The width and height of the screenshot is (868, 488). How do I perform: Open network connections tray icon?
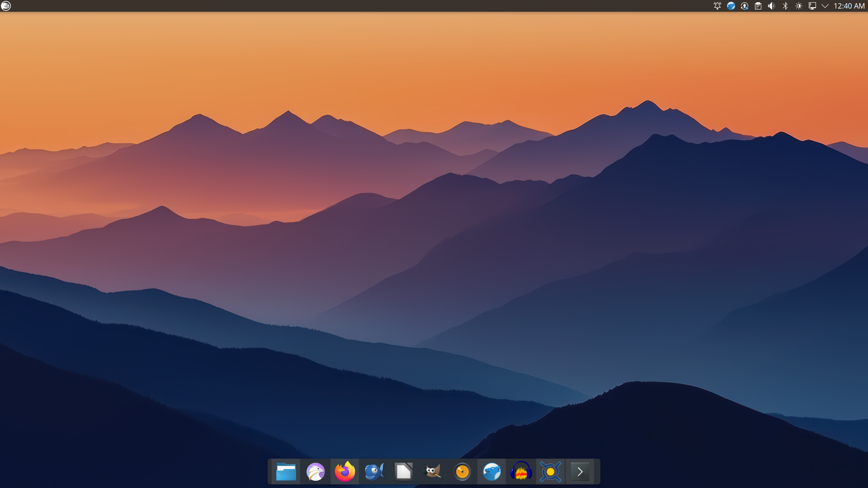pos(812,6)
